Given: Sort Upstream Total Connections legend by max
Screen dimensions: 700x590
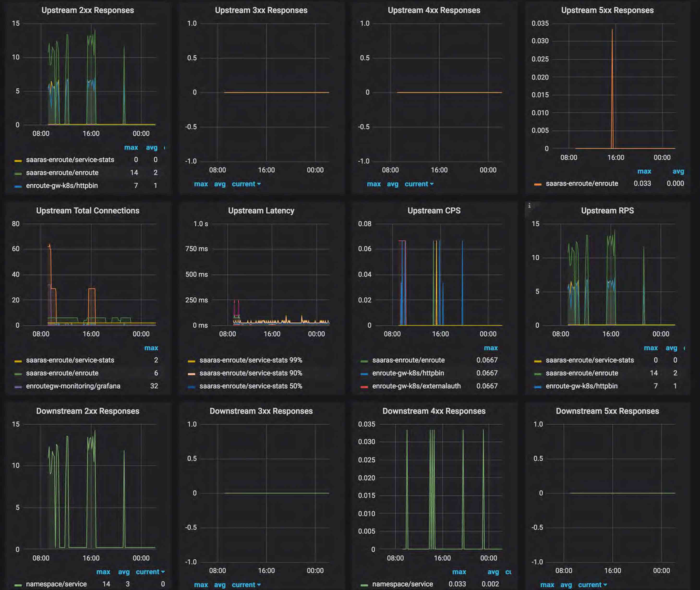Looking at the screenshot, I should pyautogui.click(x=151, y=348).
